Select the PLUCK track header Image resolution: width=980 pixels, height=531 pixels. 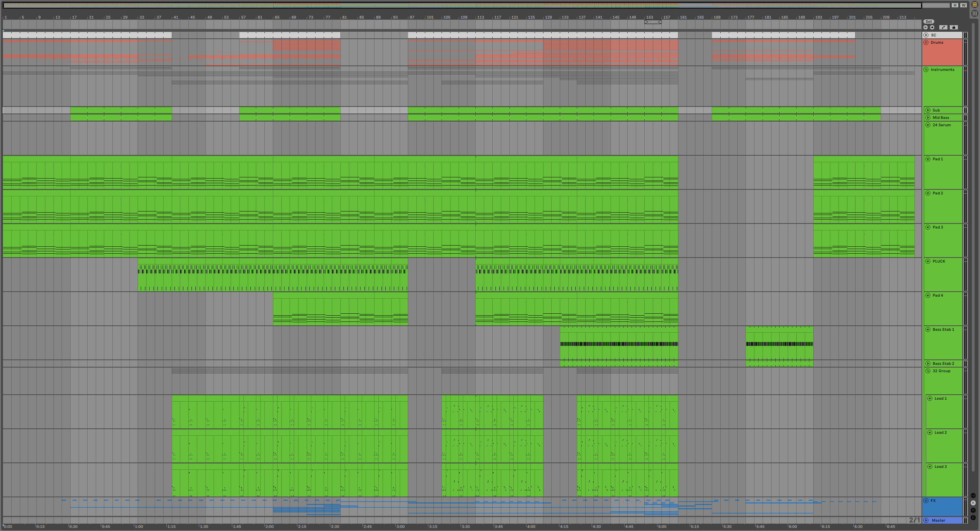(939, 261)
